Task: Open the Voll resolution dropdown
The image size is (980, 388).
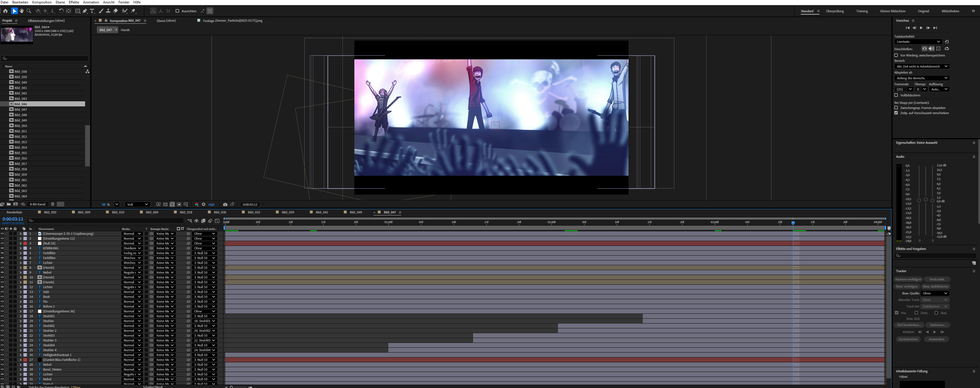Action: pyautogui.click(x=137, y=205)
